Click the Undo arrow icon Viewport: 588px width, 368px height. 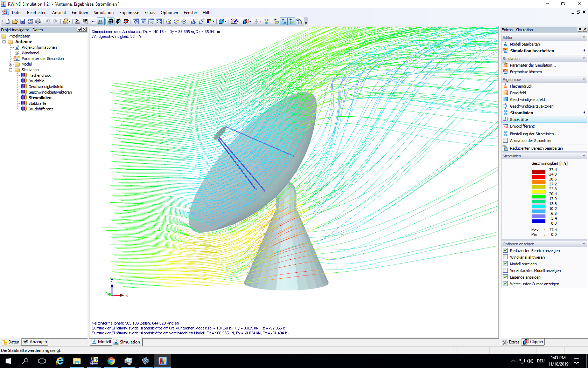[x=48, y=21]
